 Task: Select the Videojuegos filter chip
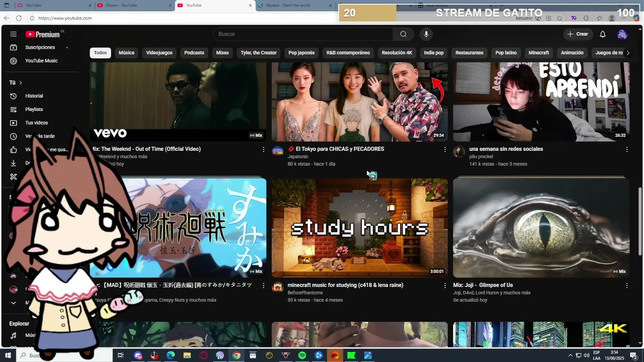click(159, 53)
